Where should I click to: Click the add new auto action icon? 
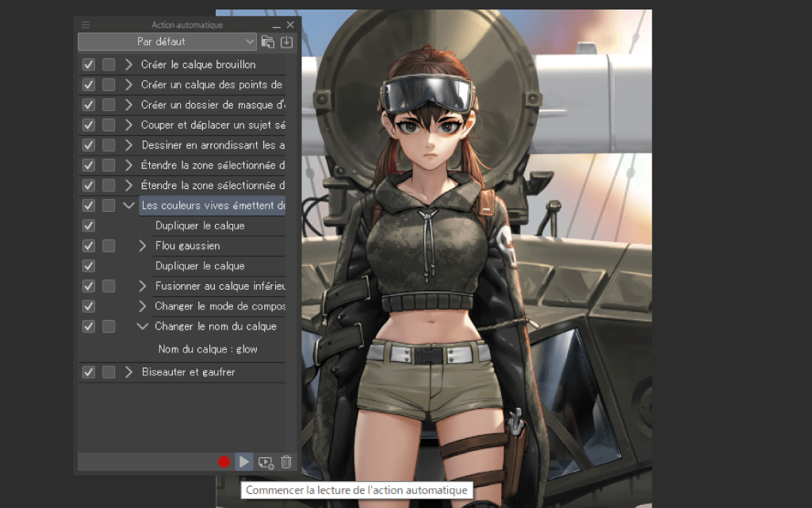click(x=266, y=462)
